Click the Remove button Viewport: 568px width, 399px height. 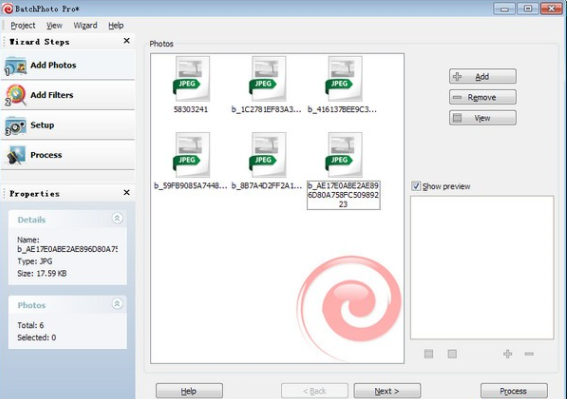tap(483, 97)
